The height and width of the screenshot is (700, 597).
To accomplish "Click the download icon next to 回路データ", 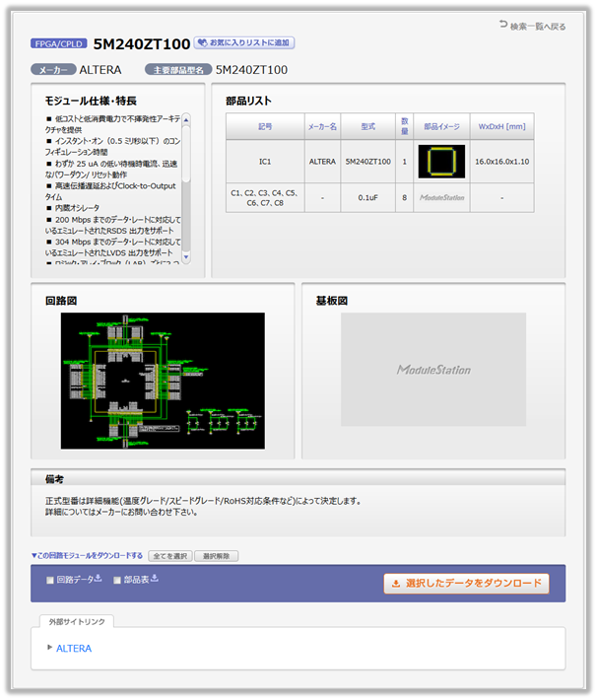I will click(x=99, y=578).
